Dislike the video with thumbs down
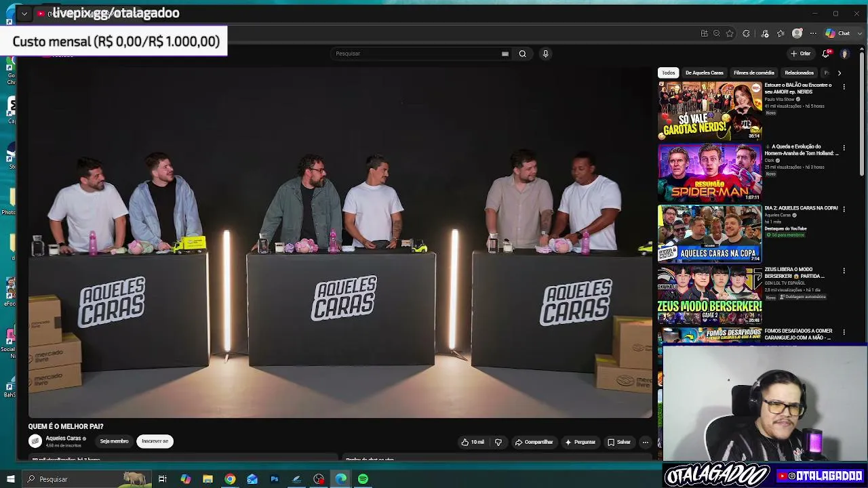The image size is (868, 488). tap(498, 442)
